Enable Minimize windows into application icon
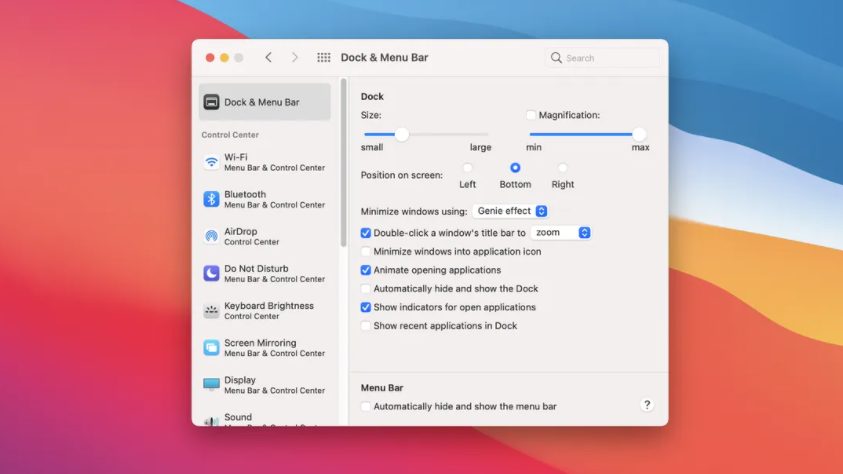 click(366, 252)
